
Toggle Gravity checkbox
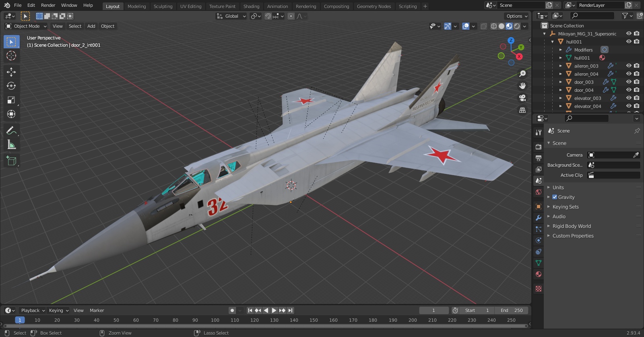pyautogui.click(x=555, y=197)
